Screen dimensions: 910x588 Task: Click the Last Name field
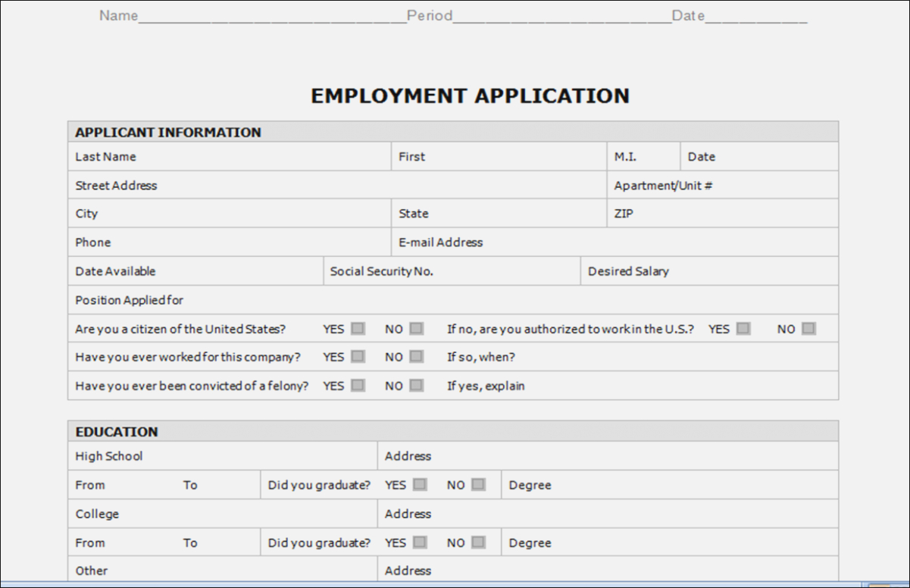[230, 156]
